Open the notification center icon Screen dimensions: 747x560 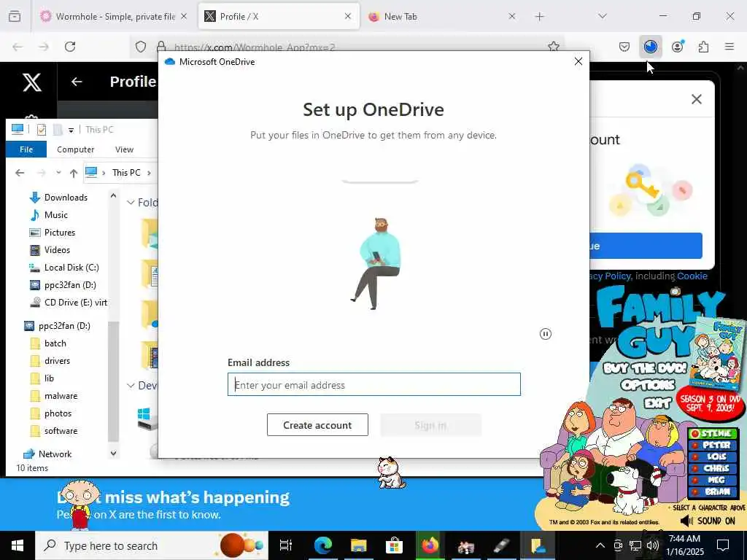723,545
